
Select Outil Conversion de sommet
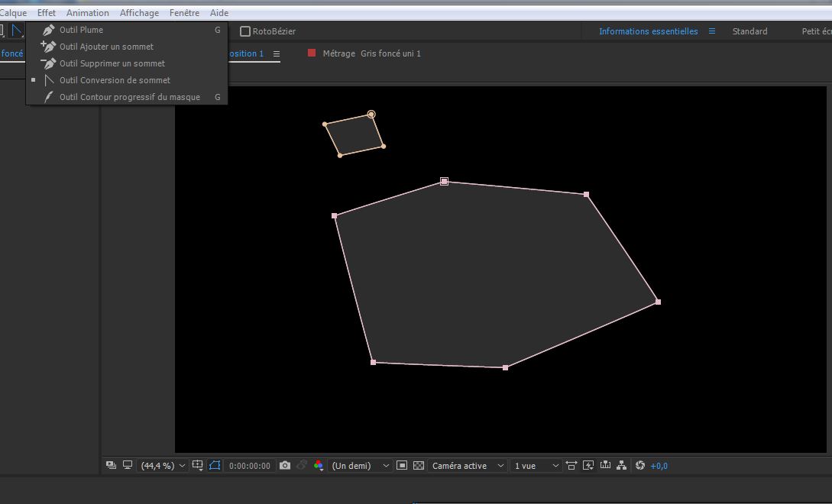tap(115, 80)
